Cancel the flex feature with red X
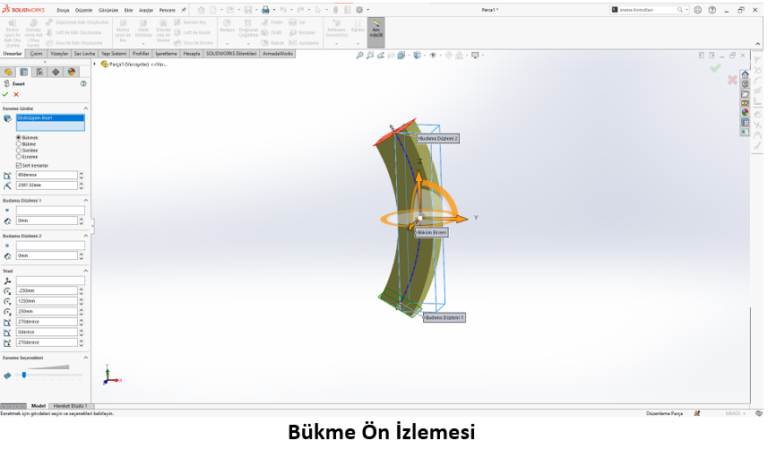The image size is (768, 449). point(16,94)
